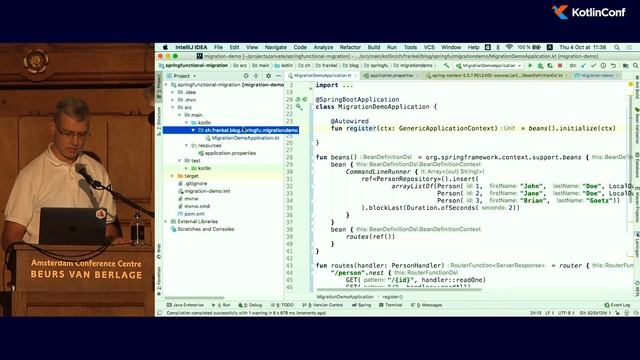Expand the target folder
640x360 pixels.
tap(173, 176)
